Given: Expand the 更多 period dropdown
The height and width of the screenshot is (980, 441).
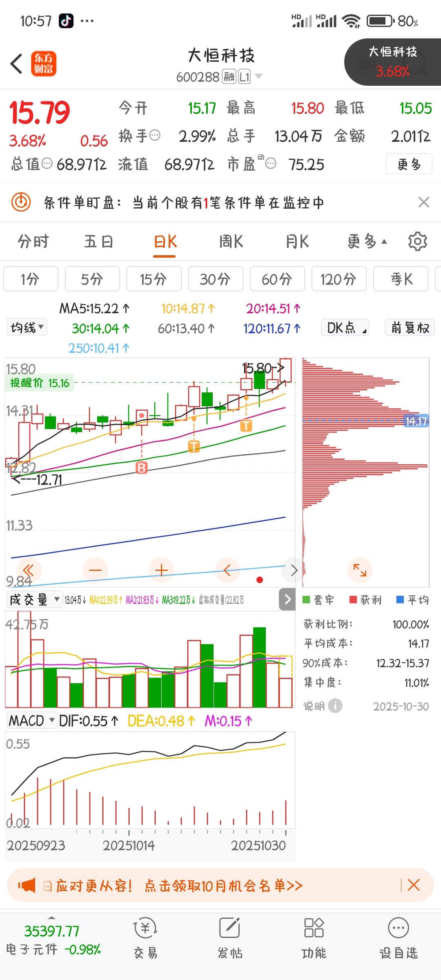Looking at the screenshot, I should point(367,241).
